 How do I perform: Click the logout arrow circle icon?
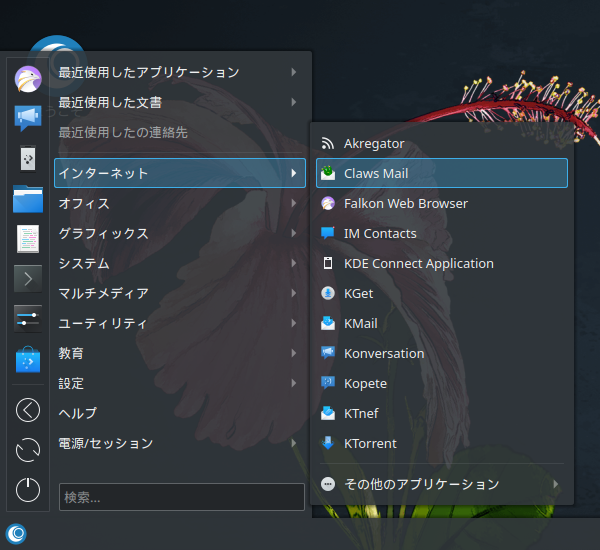28,410
